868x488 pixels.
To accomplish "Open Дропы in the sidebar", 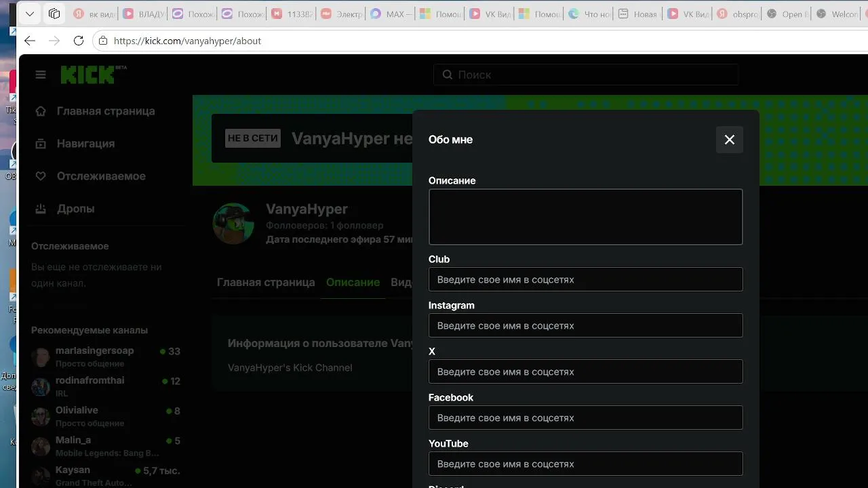I will [x=76, y=209].
